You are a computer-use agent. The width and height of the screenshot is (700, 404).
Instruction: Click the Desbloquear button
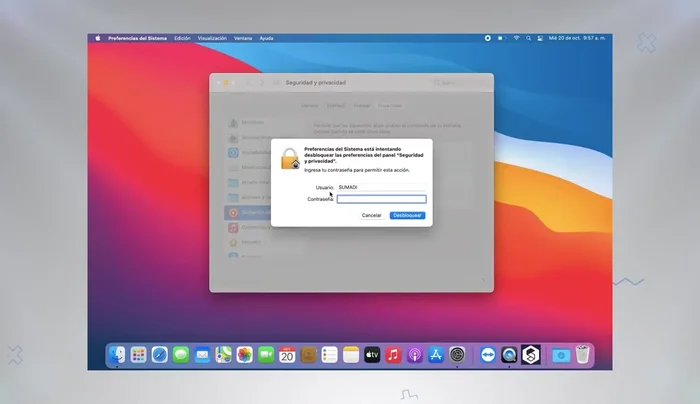point(407,215)
